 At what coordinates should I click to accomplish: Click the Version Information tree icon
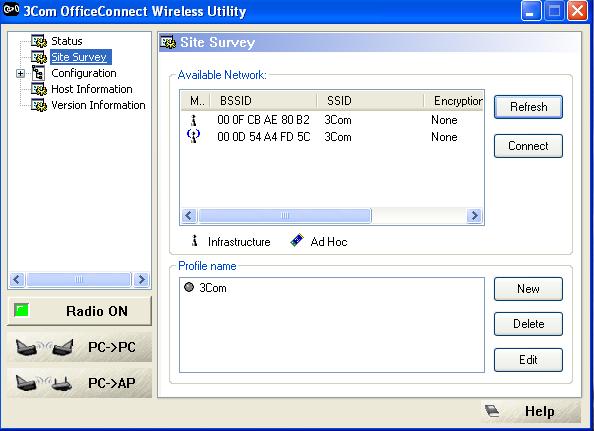[39, 105]
